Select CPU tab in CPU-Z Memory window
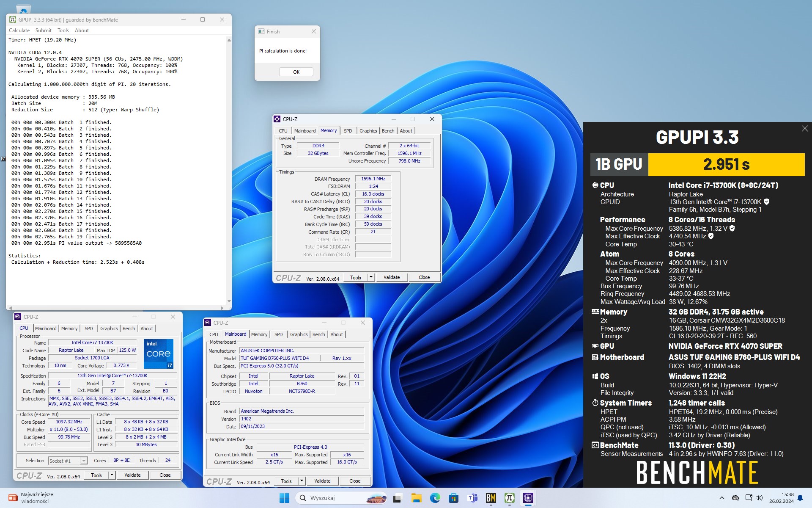The height and width of the screenshot is (508, 812). pos(283,131)
